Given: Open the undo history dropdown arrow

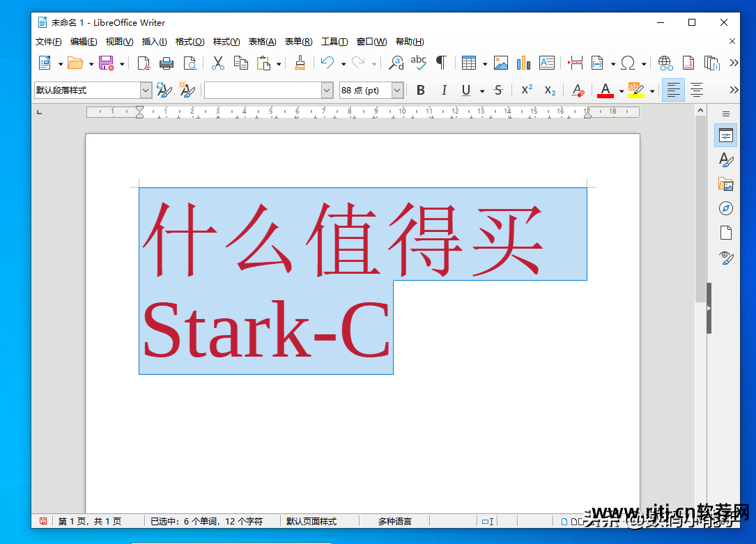Looking at the screenshot, I should (344, 64).
